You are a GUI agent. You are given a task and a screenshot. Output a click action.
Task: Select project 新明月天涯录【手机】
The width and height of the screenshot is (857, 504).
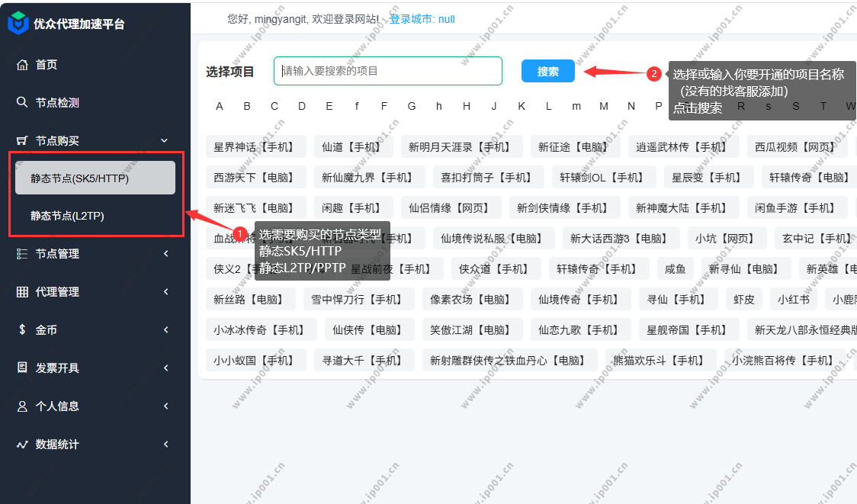pos(462,147)
